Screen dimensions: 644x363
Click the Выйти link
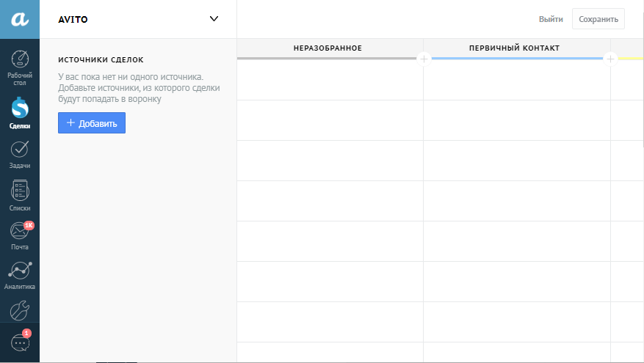pyautogui.click(x=551, y=19)
